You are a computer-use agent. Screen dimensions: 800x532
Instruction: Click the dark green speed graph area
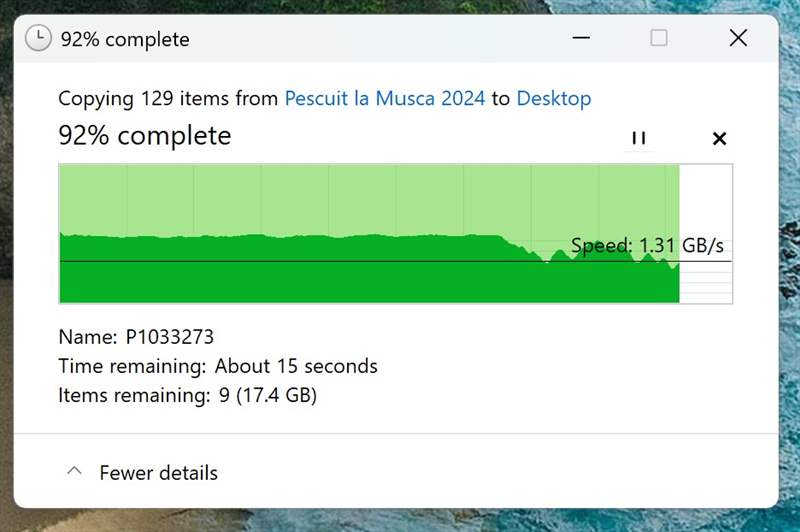click(300, 275)
